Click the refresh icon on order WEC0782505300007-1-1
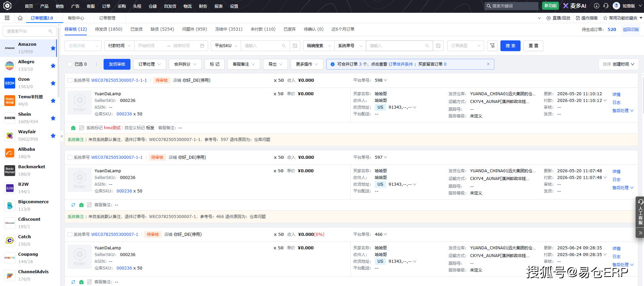 (x=73, y=205)
